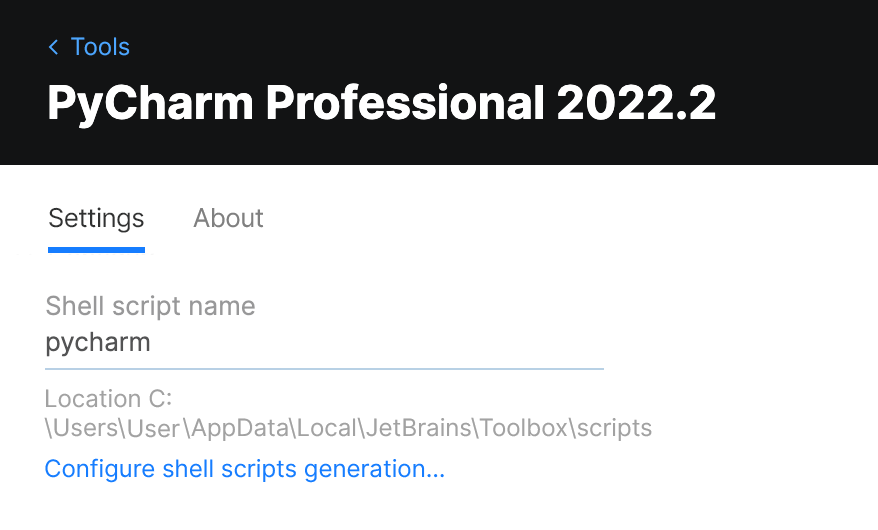Click the version number 2022.2 in title

coord(636,104)
